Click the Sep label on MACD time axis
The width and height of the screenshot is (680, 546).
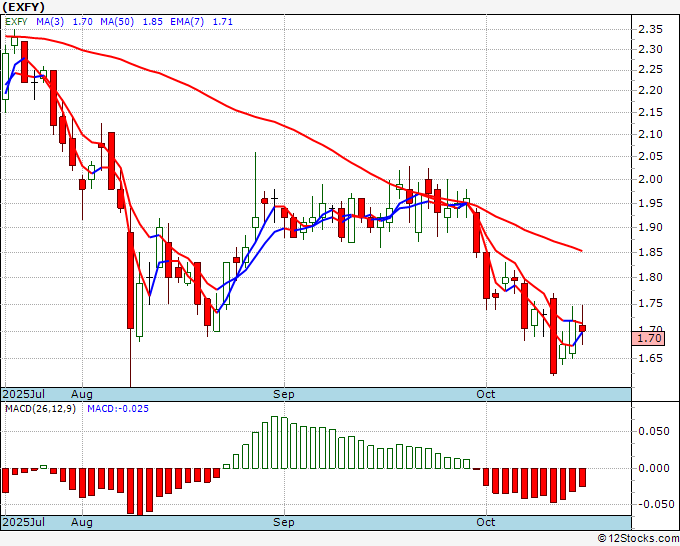284,522
